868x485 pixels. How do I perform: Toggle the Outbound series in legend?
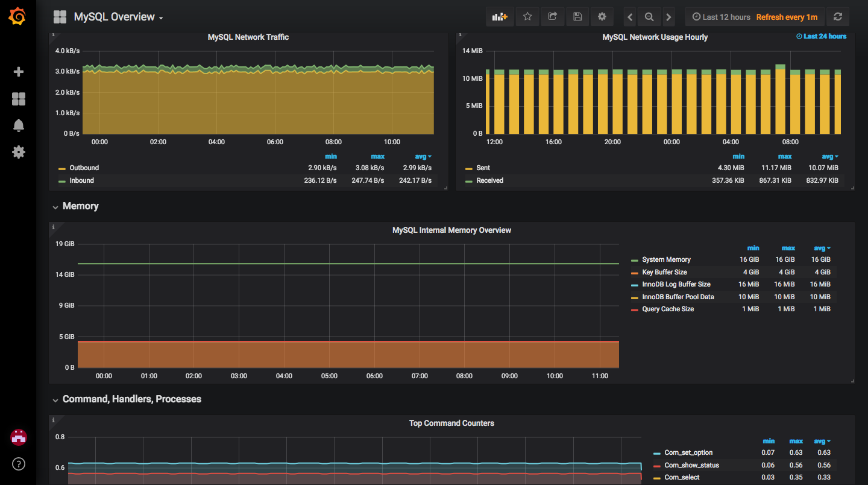click(x=84, y=168)
